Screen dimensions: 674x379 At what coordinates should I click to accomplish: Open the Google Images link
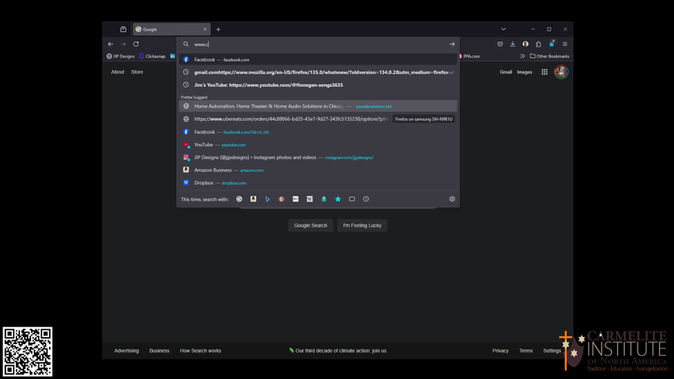click(524, 72)
